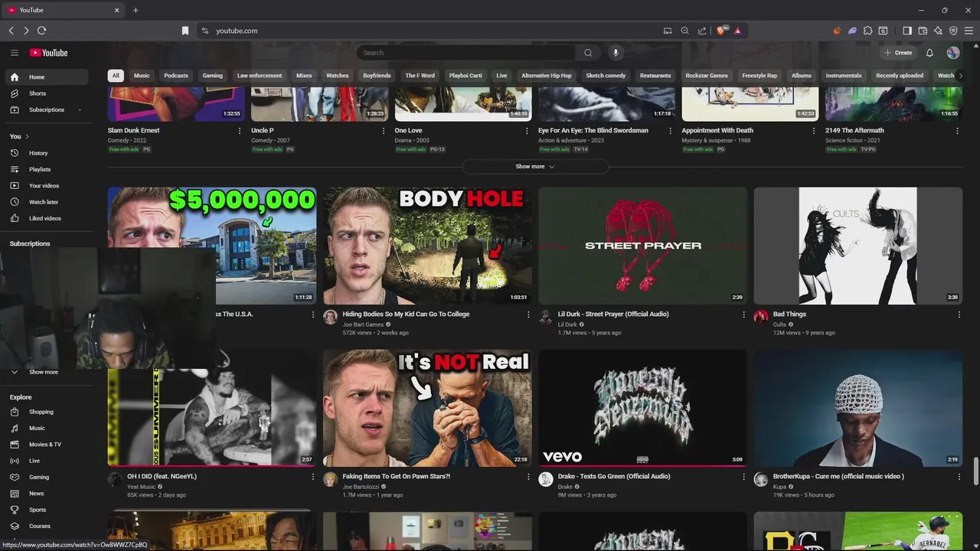Screen dimensions: 980x551
Task: Go back with browser back arrow
Action: [11, 31]
